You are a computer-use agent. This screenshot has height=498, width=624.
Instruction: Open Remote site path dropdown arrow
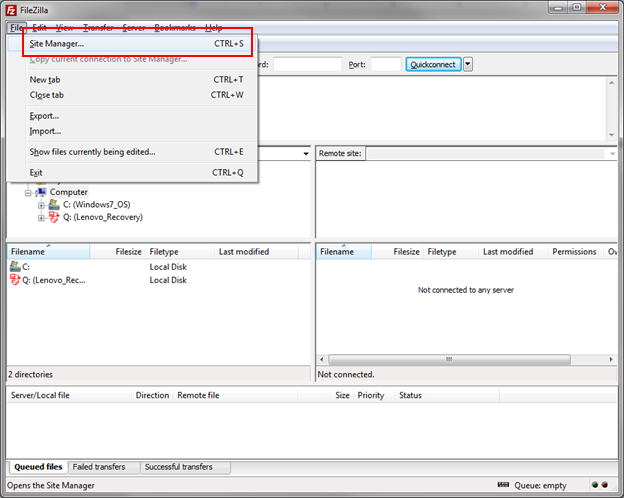pyautogui.click(x=612, y=154)
